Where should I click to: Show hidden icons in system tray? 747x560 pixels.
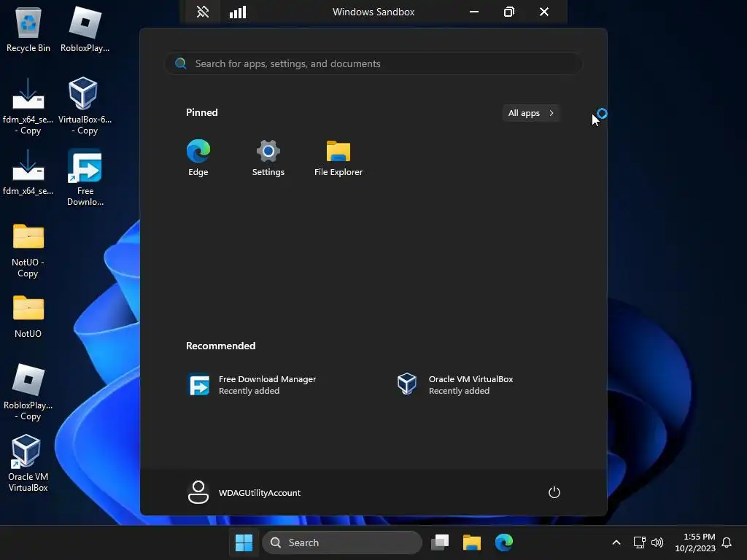(x=616, y=542)
